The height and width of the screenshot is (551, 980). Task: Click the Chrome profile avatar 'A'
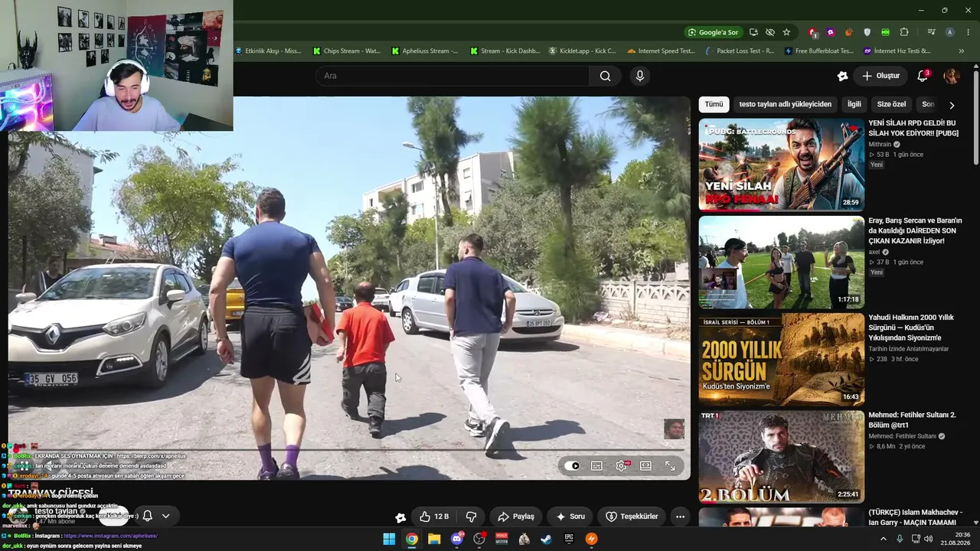[x=949, y=32]
